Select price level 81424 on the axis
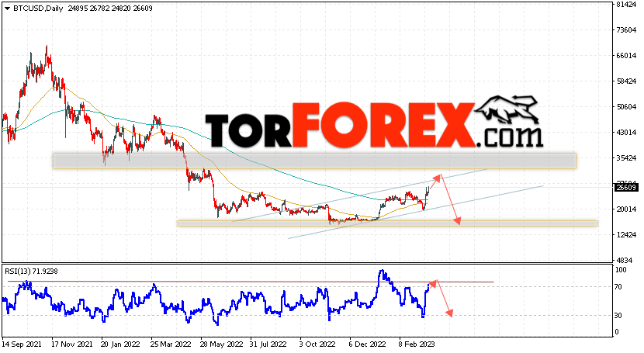 (626, 5)
